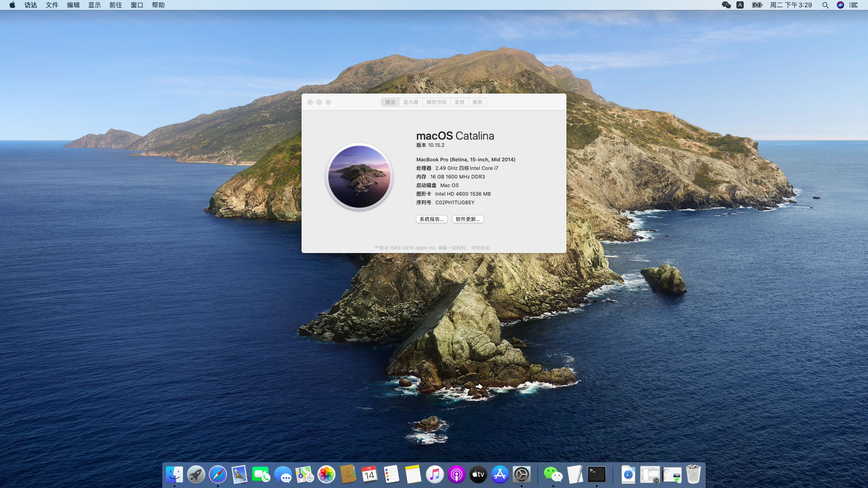Open Safari from the Dock
Image resolution: width=868 pixels, height=488 pixels.
coord(217,474)
